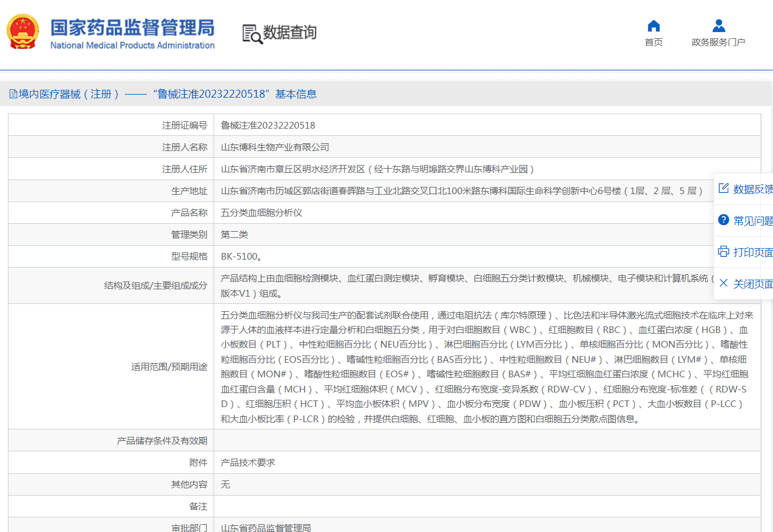The width and height of the screenshot is (773, 532).
Task: Open 数据反馈 in side panel
Action: (744, 189)
